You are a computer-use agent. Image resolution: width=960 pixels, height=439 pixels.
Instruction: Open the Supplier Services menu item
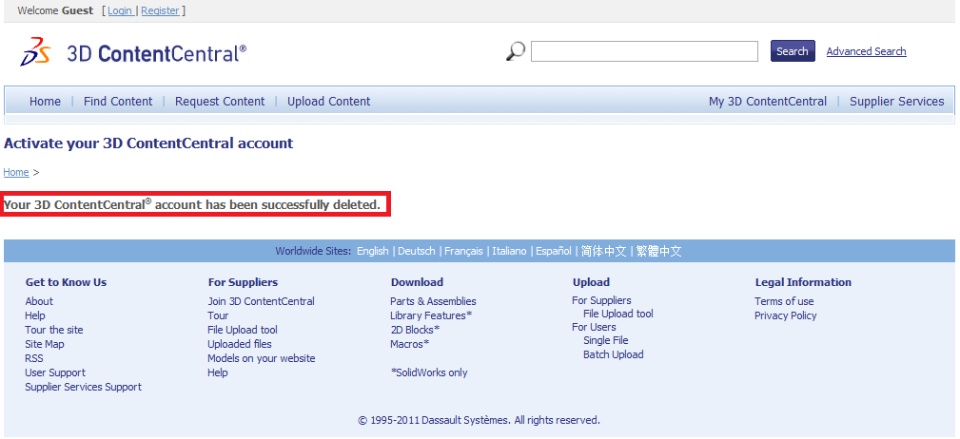(896, 102)
